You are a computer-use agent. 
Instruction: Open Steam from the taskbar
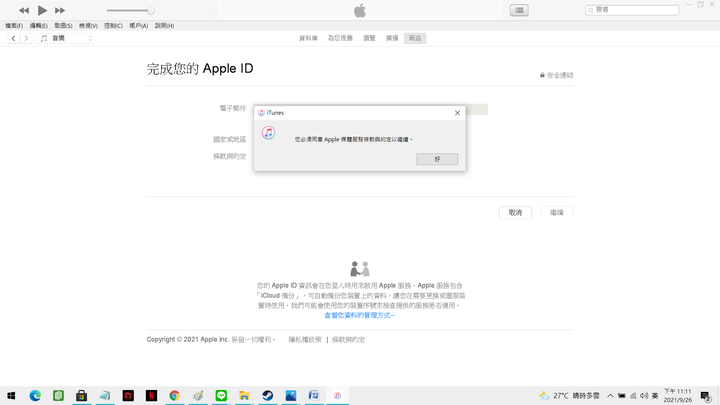click(268, 395)
